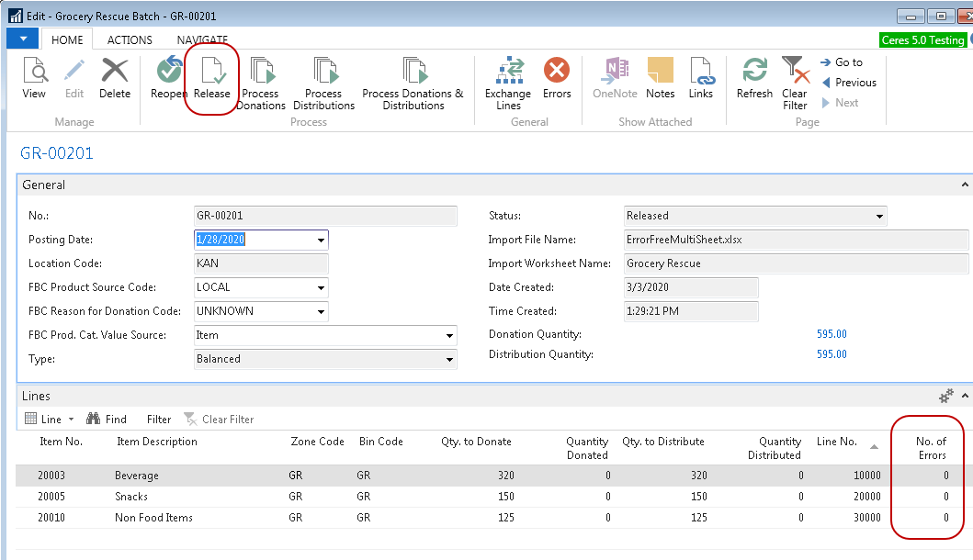Open Notes attachment
Viewport: 973px width, 560px height.
tap(660, 77)
